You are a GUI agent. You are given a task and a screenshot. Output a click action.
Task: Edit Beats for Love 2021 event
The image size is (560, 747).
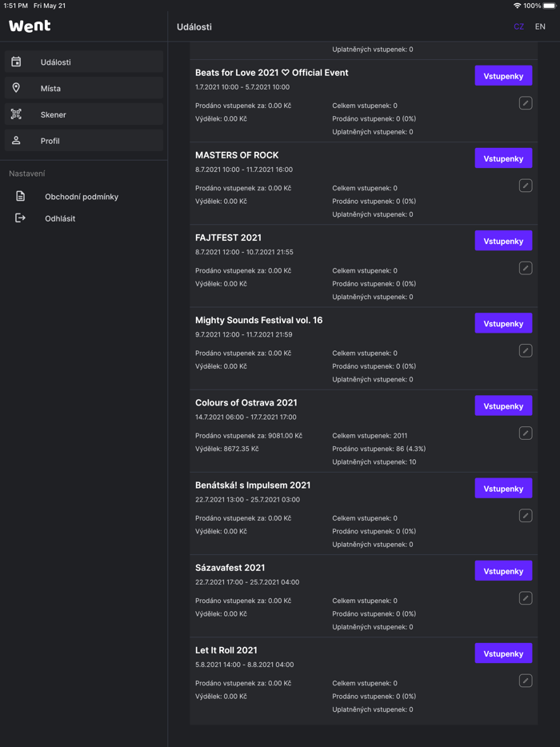(x=526, y=103)
